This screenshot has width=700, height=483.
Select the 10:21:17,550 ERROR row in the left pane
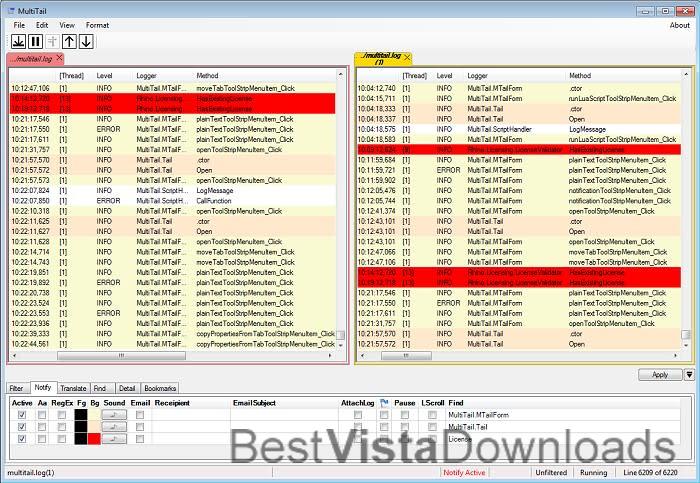(x=172, y=129)
